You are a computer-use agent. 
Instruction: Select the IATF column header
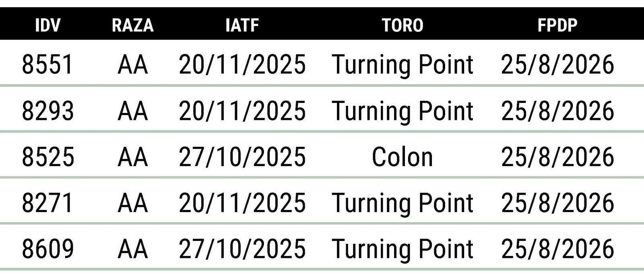tap(242, 25)
